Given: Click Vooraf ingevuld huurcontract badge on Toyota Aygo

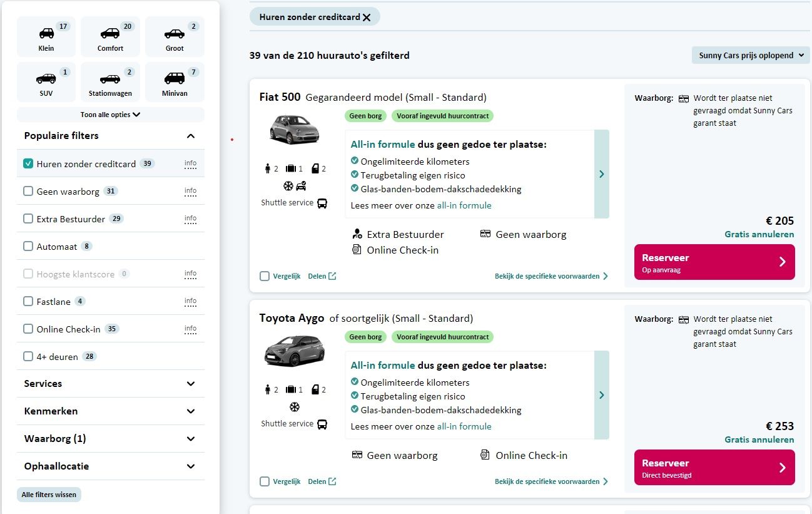Looking at the screenshot, I should pyautogui.click(x=443, y=337).
